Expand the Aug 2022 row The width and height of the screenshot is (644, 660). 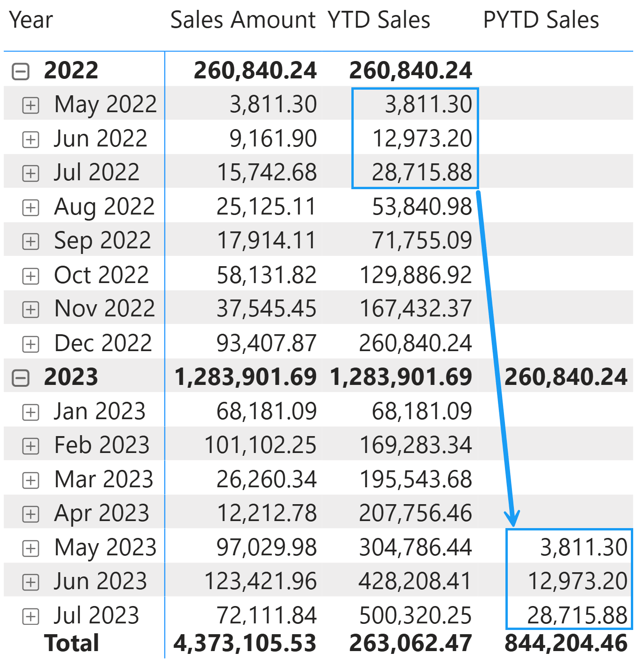[31, 207]
